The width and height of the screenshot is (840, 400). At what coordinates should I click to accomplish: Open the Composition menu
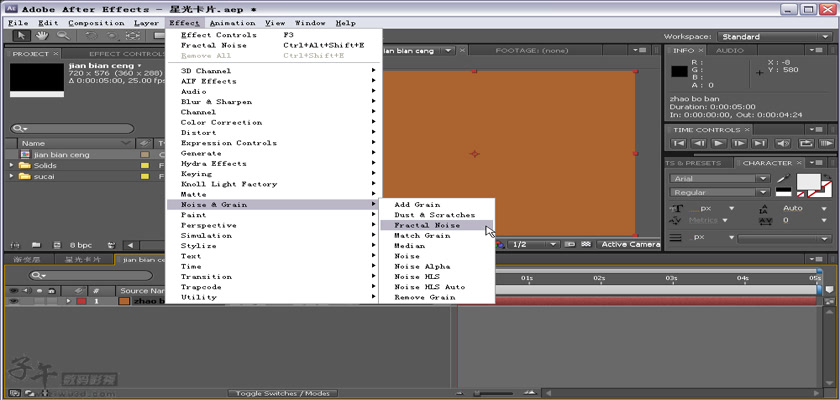tap(96, 23)
